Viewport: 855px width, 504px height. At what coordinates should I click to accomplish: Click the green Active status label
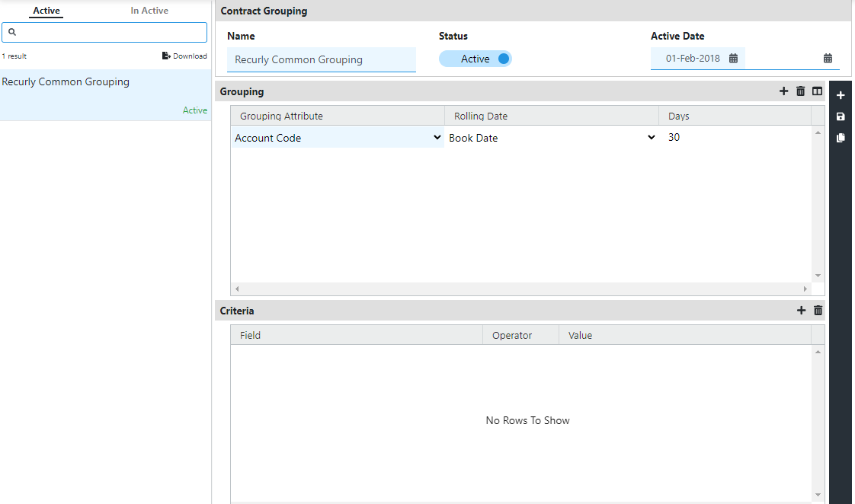tap(194, 110)
